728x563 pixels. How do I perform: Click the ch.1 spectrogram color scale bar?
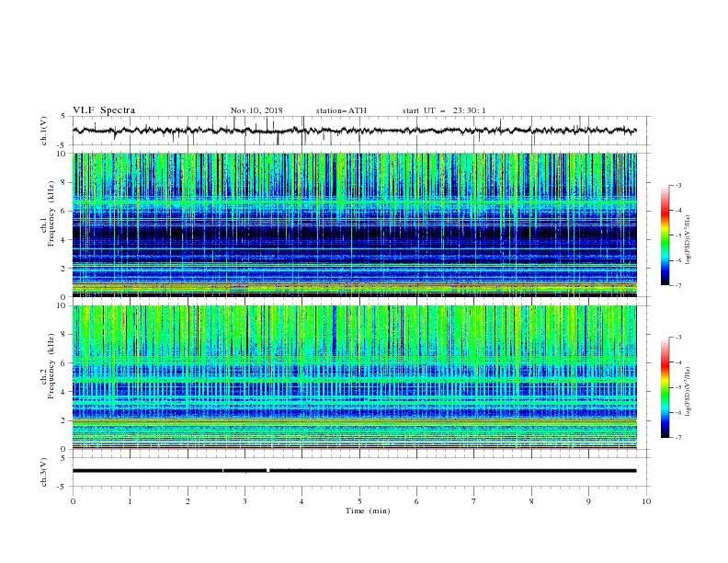click(x=665, y=236)
